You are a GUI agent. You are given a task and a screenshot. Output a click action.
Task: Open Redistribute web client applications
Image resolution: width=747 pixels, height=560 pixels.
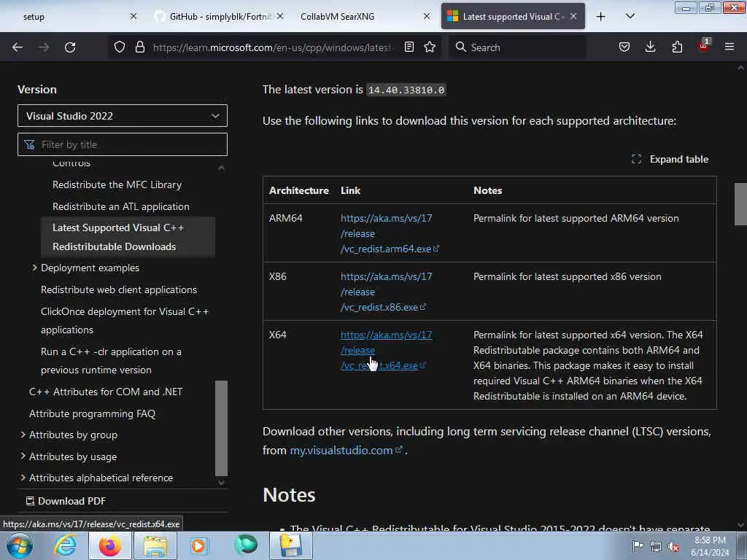(119, 289)
